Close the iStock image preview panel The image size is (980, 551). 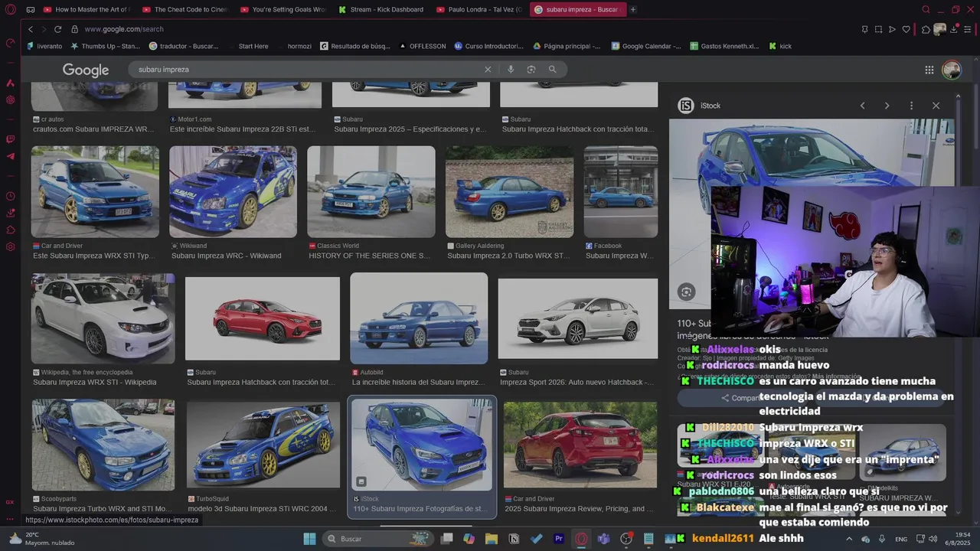click(936, 106)
